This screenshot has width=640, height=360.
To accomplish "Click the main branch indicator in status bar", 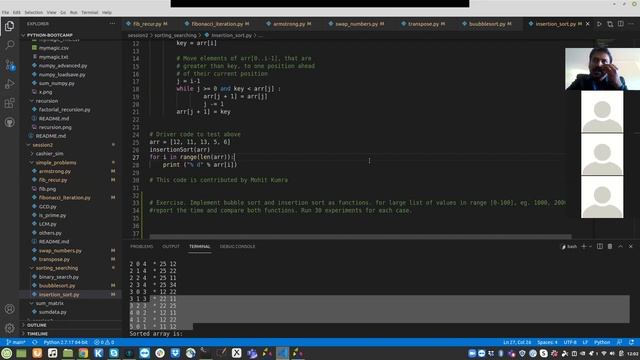I will (16, 342).
